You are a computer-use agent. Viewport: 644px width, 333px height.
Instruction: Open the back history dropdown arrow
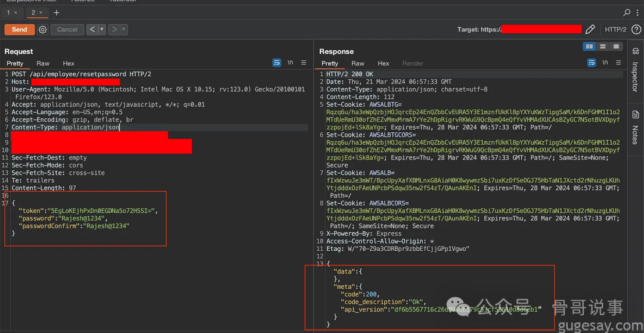coord(102,30)
